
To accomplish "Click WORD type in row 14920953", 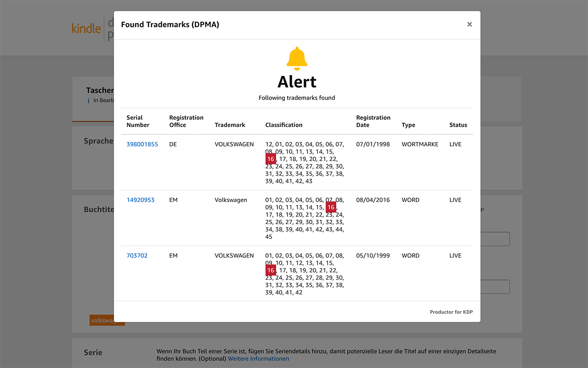I will (410, 200).
